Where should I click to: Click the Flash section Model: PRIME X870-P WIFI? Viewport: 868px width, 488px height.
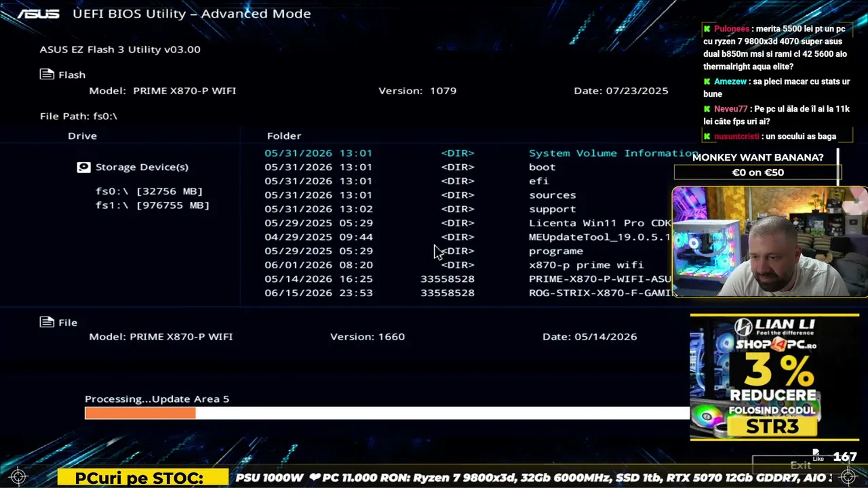click(163, 91)
